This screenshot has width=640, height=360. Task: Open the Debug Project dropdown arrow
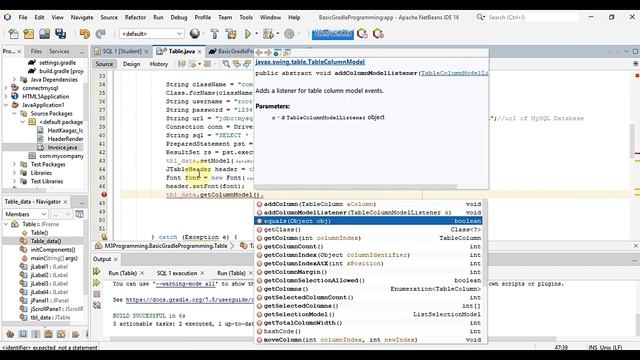pyautogui.click(x=278, y=34)
